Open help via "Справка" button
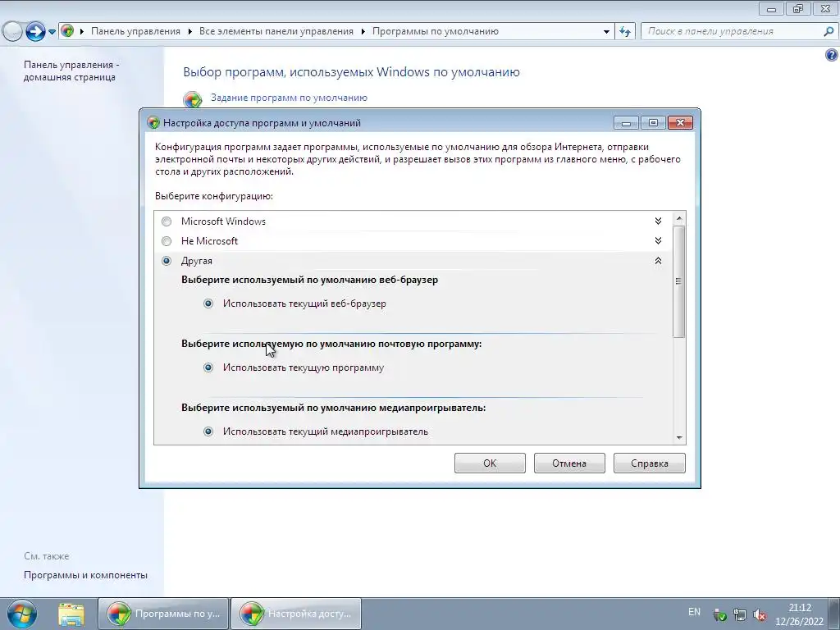This screenshot has height=630, width=840. (x=650, y=463)
